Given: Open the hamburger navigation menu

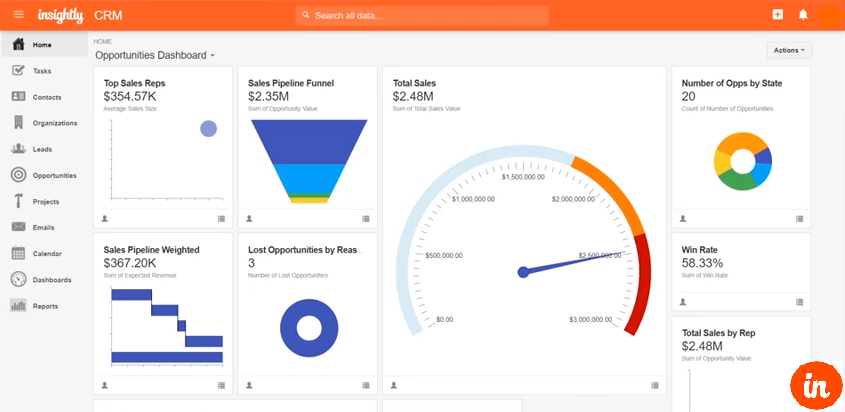Looking at the screenshot, I should coord(18,15).
